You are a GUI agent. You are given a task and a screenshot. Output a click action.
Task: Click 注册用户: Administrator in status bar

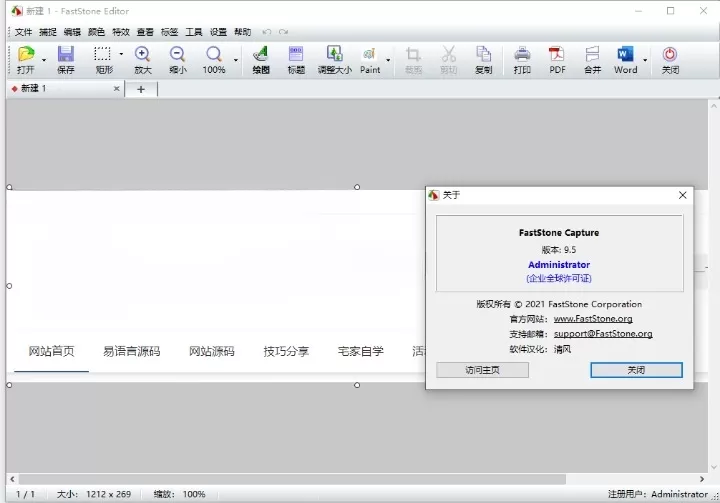(658, 494)
